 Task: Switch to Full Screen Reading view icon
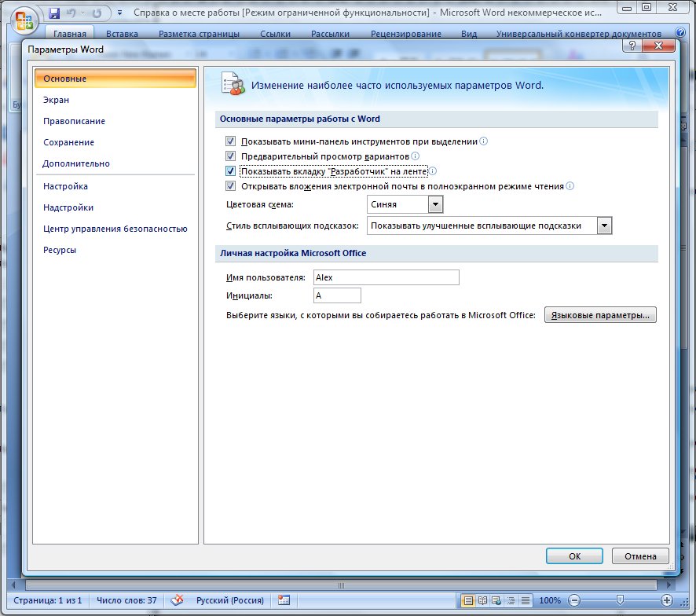[482, 601]
